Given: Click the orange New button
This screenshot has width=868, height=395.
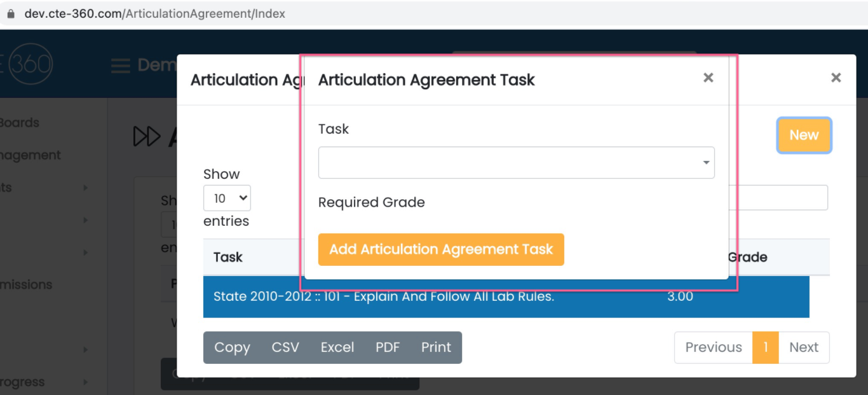Looking at the screenshot, I should tap(804, 135).
